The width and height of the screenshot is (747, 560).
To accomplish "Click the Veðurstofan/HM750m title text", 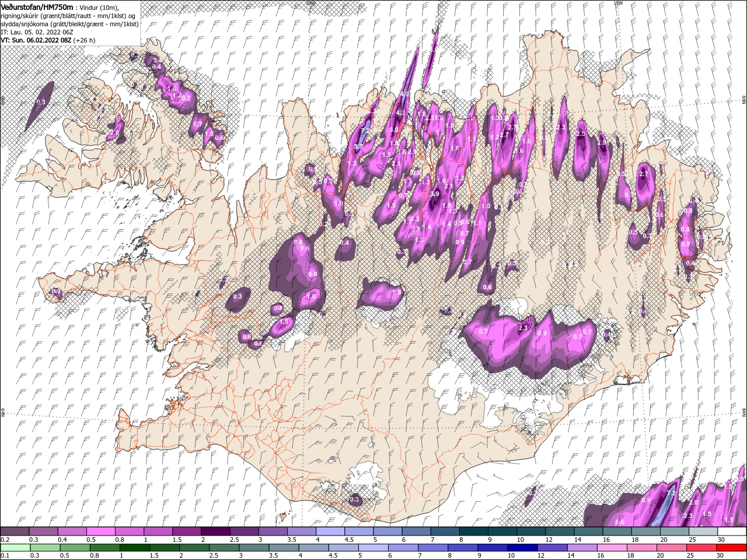I will 37,6.
